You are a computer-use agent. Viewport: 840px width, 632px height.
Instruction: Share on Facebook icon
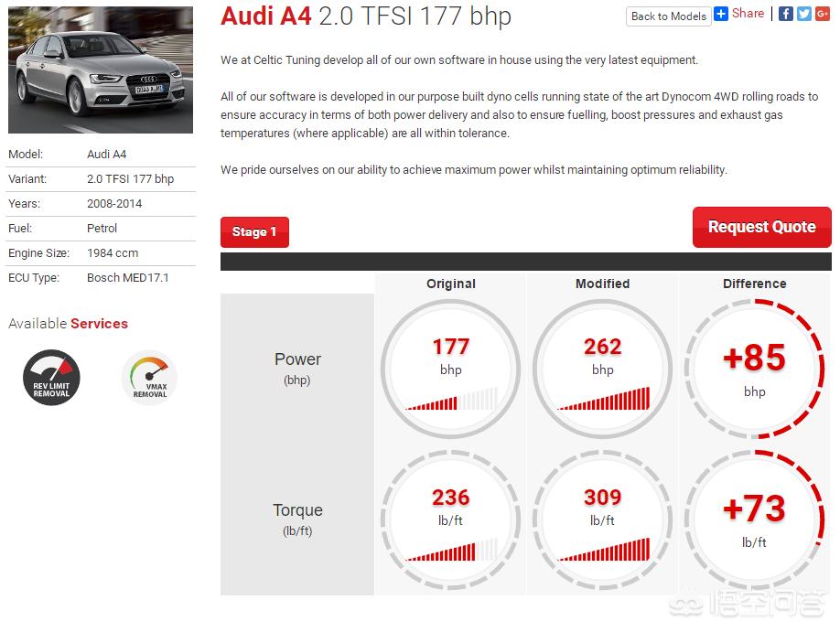point(785,14)
